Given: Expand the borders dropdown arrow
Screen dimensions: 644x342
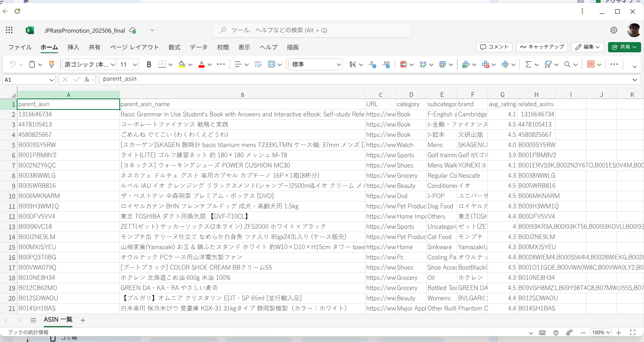Looking at the screenshot, I should pyautogui.click(x=171, y=65).
